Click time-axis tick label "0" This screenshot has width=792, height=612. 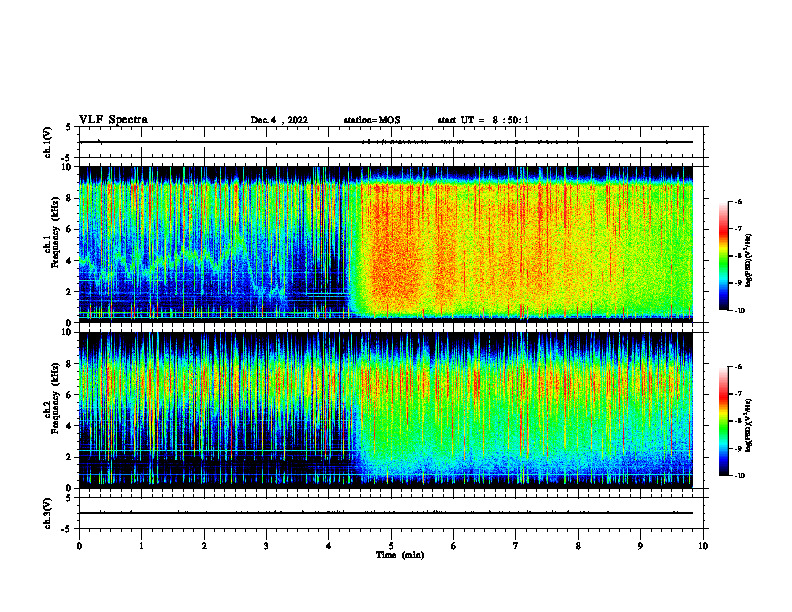click(x=79, y=546)
